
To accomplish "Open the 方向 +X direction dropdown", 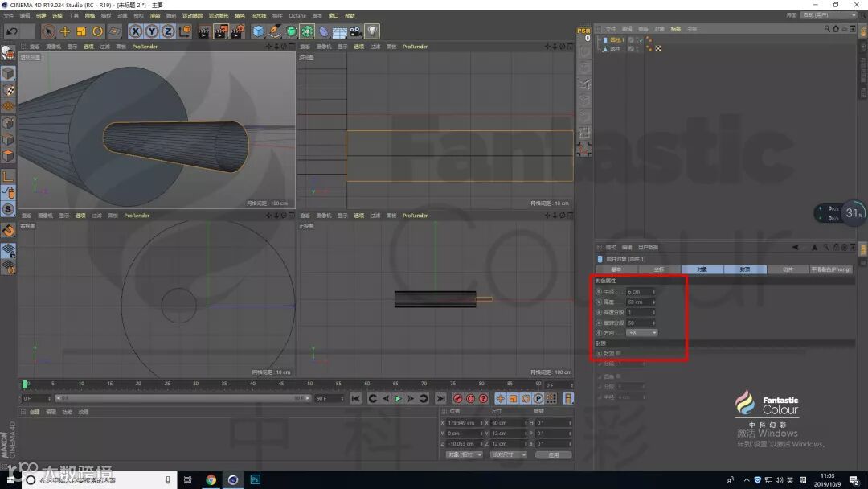I will pyautogui.click(x=642, y=332).
